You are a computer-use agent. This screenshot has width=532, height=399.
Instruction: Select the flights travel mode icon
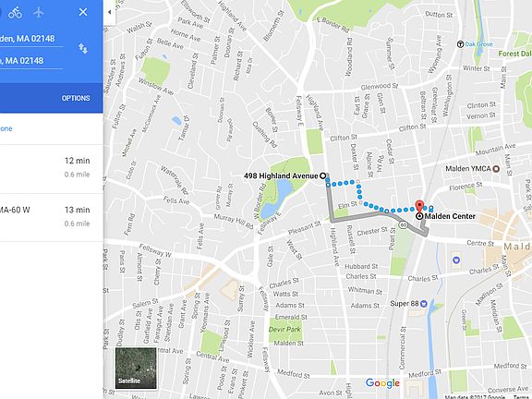pyautogui.click(x=39, y=12)
